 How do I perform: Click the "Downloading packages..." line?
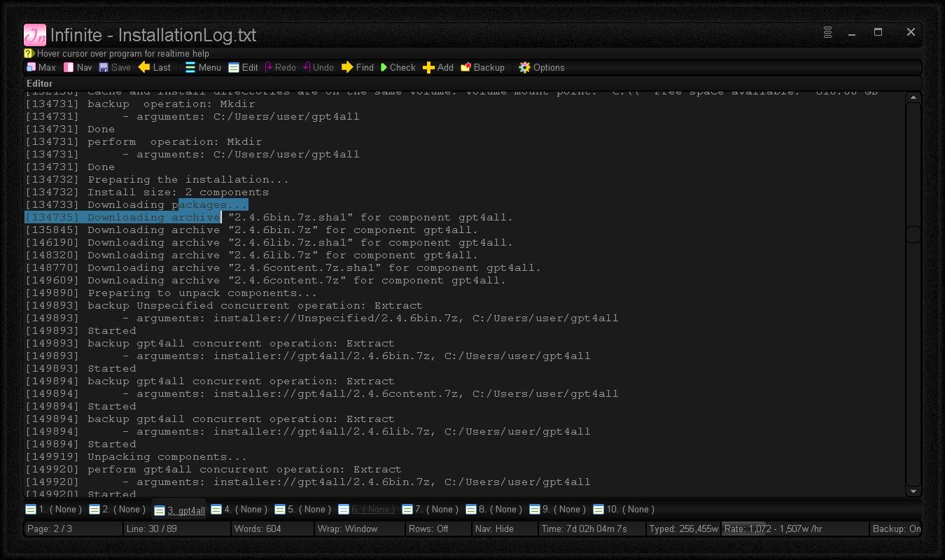pos(136,204)
